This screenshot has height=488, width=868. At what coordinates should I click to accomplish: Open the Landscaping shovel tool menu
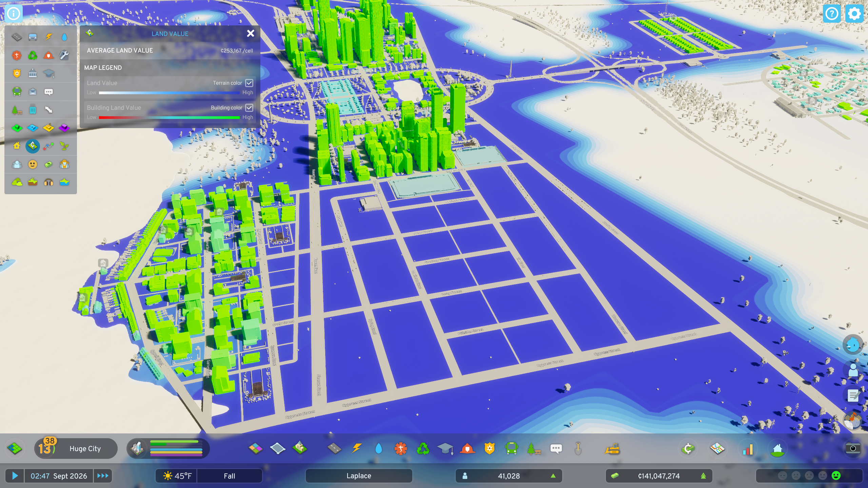(578, 449)
